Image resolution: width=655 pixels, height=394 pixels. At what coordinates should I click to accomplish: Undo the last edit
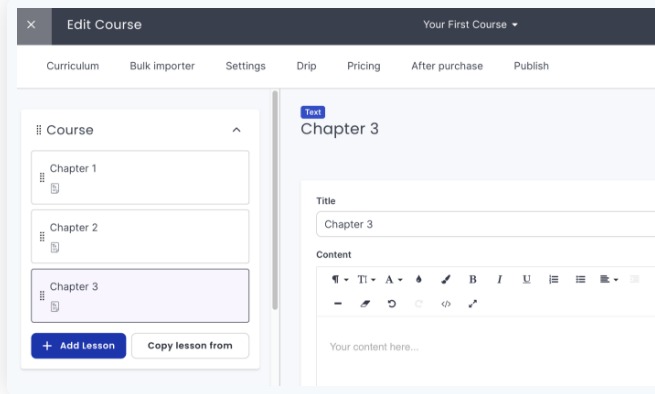[x=391, y=304]
